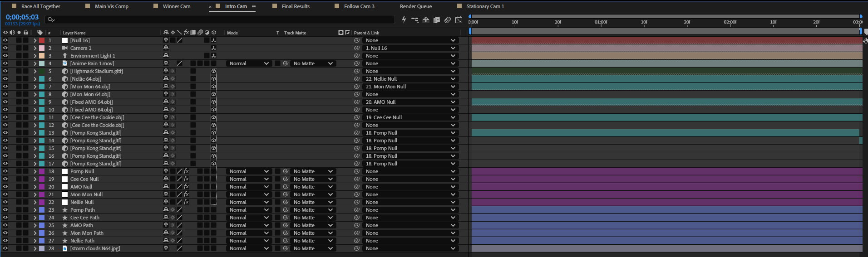The height and width of the screenshot is (257, 868).
Task: Click the blue label swatch of Pomp Path
Action: [42, 210]
